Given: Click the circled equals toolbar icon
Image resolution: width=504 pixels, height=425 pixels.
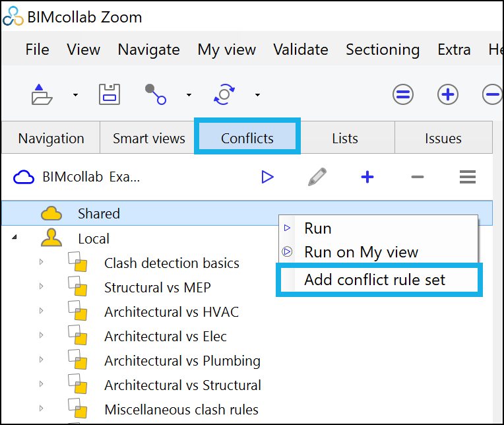Looking at the screenshot, I should pos(403,94).
